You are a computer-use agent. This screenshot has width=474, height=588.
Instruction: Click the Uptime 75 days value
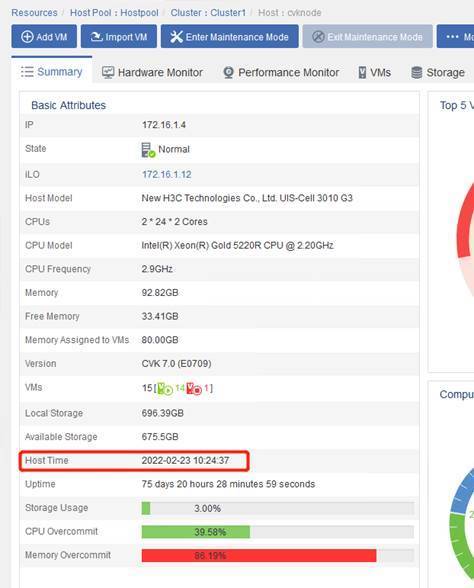[x=228, y=484]
